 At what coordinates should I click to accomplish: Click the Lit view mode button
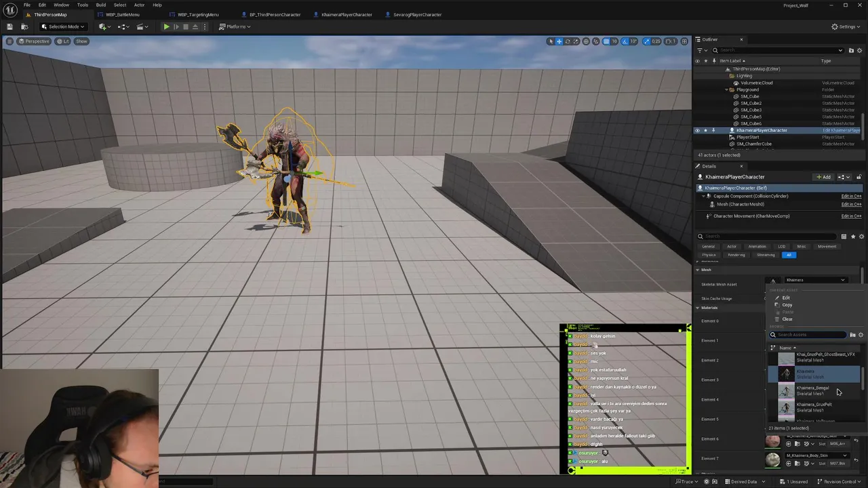(63, 41)
